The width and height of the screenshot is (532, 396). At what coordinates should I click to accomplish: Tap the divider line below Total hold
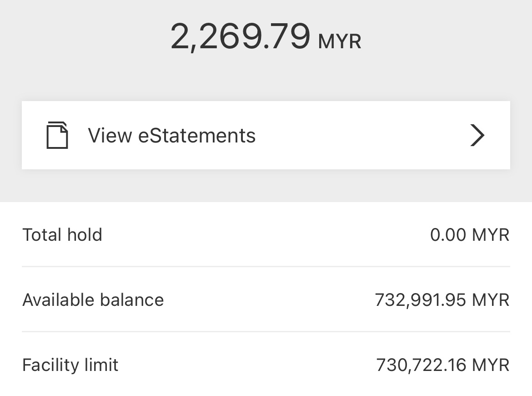(x=266, y=267)
